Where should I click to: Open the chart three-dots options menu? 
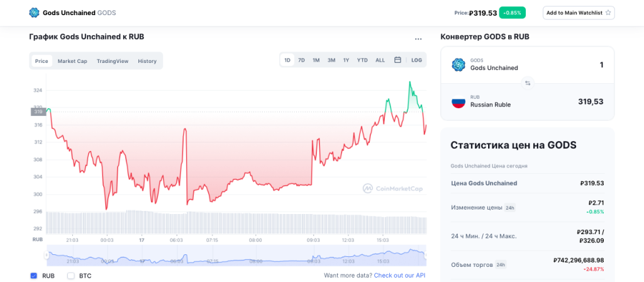(x=418, y=39)
